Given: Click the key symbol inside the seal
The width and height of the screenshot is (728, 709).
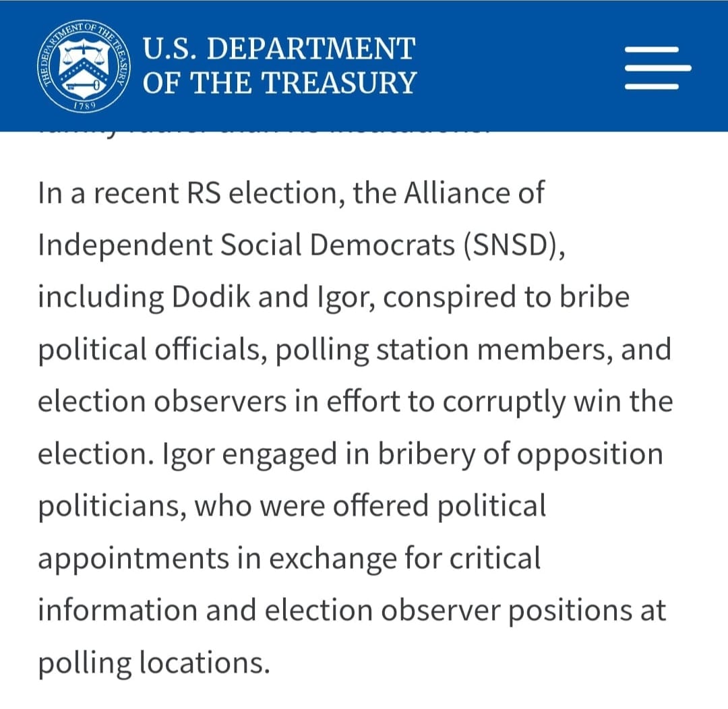Looking at the screenshot, I should [x=83, y=86].
